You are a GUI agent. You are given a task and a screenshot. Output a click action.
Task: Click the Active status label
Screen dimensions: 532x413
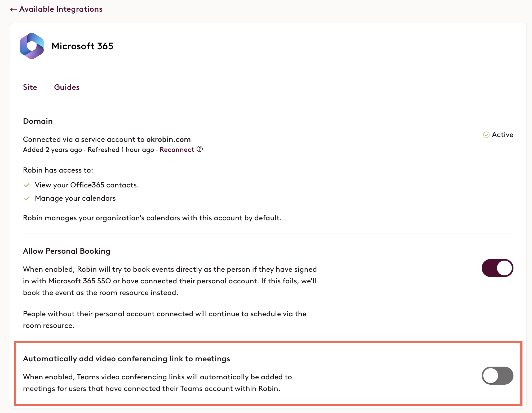(x=502, y=135)
